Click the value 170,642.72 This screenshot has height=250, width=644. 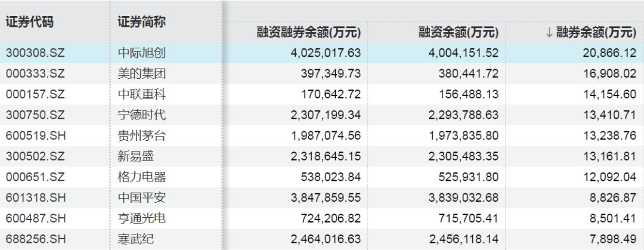331,94
